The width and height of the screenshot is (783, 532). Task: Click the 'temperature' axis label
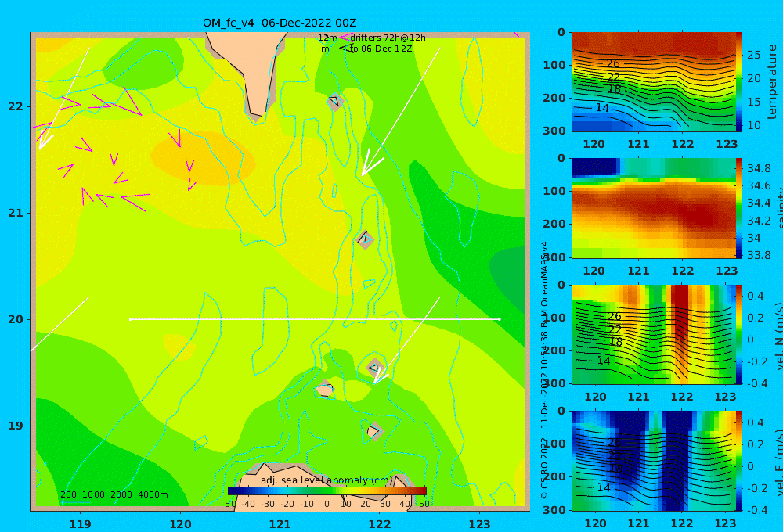(772, 82)
